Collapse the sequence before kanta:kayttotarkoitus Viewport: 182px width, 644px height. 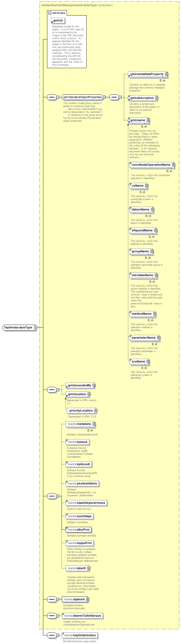[58, 635]
